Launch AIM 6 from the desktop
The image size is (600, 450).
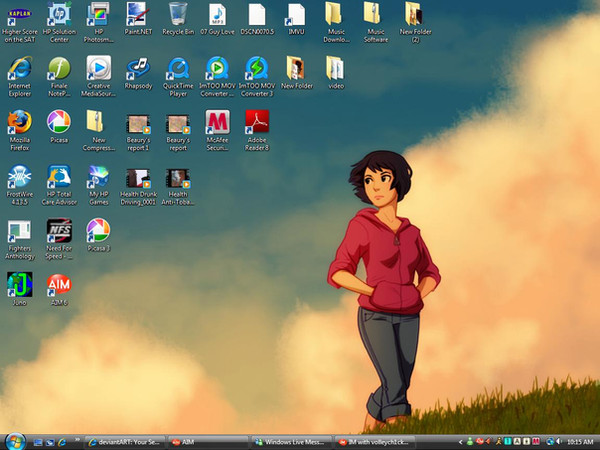coord(59,286)
